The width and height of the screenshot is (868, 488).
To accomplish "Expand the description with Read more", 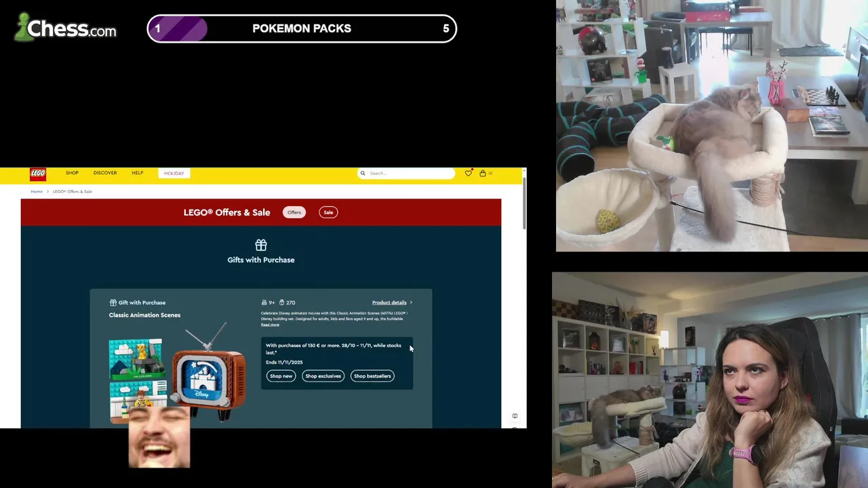I will coord(270,325).
